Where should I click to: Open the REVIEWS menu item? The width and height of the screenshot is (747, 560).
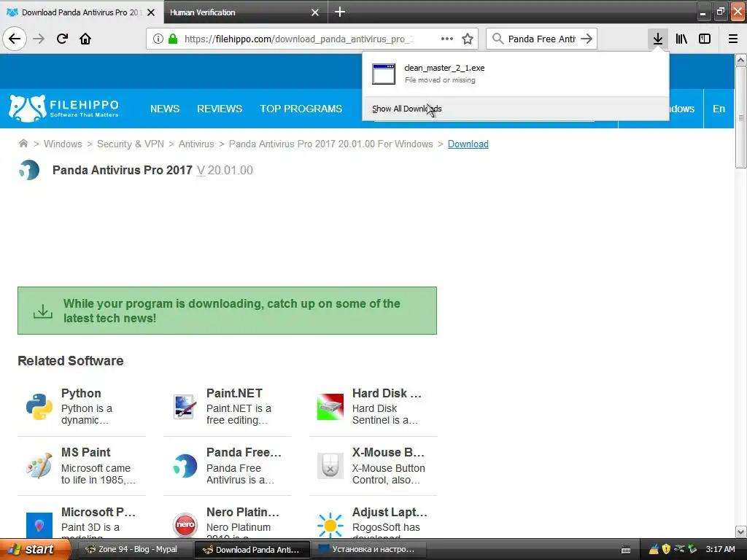click(x=220, y=109)
